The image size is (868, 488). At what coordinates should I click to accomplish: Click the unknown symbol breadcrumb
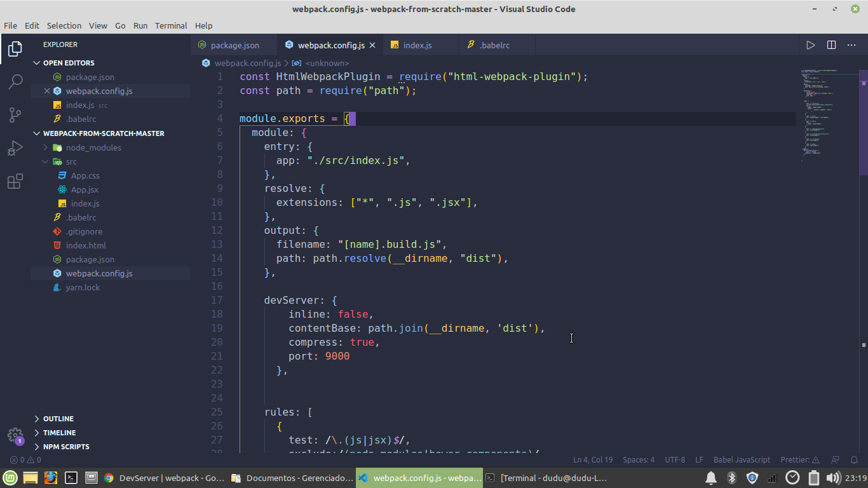[x=327, y=63]
